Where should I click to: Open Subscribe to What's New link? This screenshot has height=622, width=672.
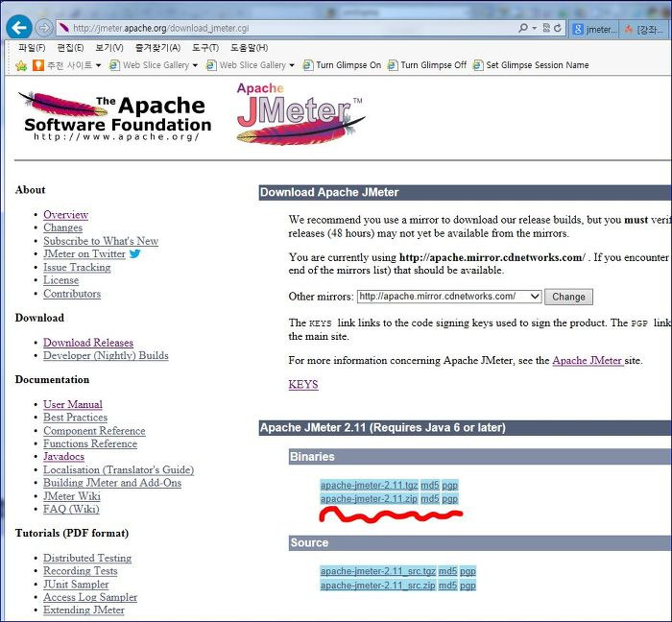point(101,241)
